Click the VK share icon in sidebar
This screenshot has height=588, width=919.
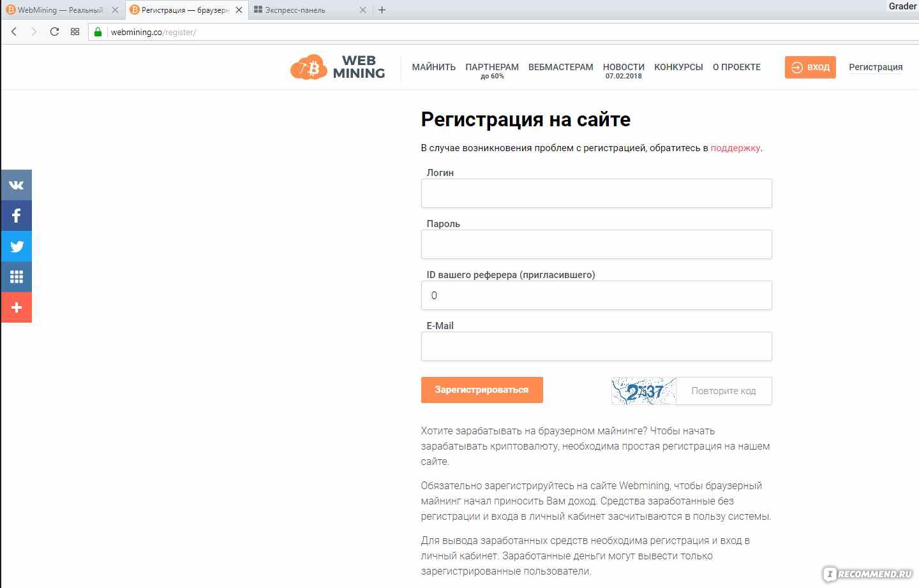(x=16, y=185)
